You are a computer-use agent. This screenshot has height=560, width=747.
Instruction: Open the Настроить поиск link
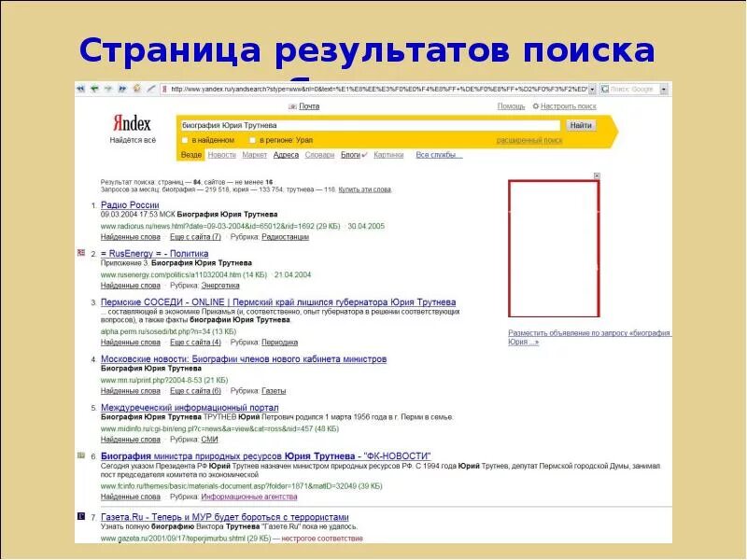pyautogui.click(x=569, y=106)
